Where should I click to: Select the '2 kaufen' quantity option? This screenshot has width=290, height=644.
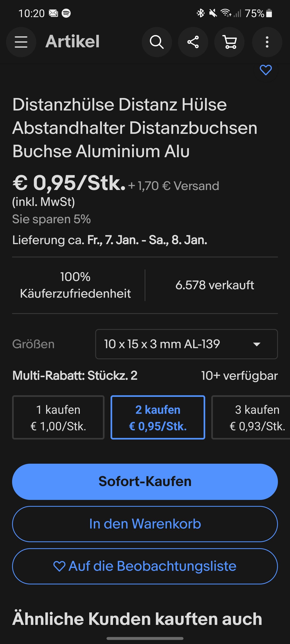coord(158,417)
